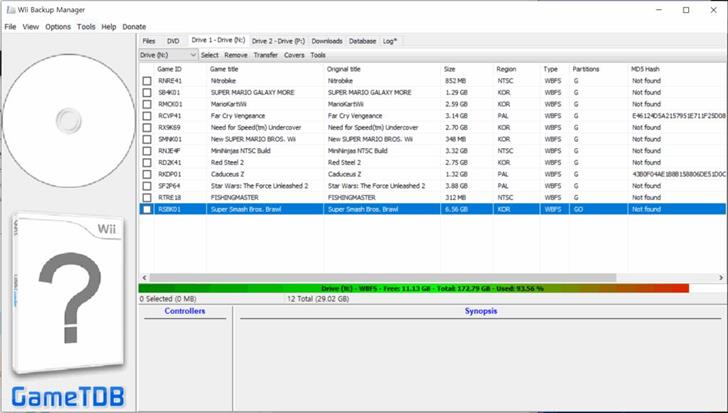Open the Options menu
This screenshot has width=728, height=413.
pyautogui.click(x=58, y=27)
